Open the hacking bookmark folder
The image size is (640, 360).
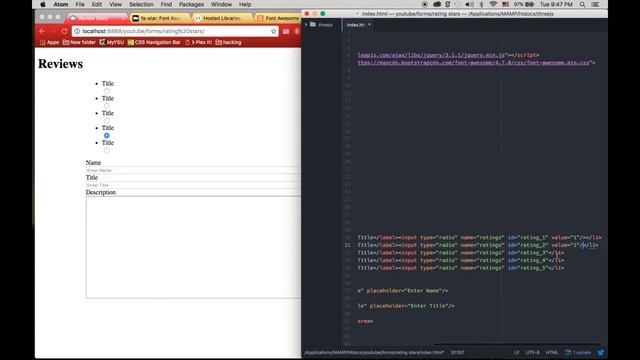(229, 42)
